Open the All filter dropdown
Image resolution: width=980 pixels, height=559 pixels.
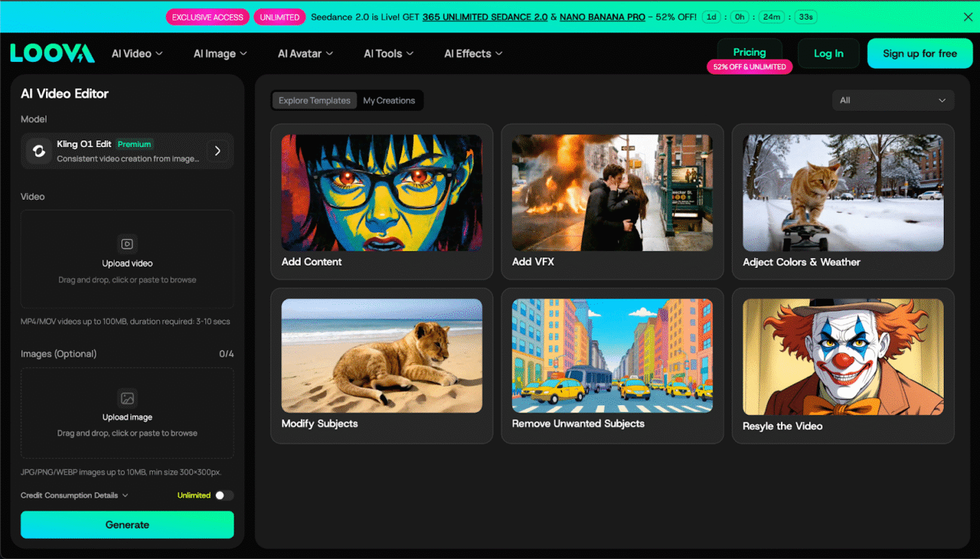(893, 100)
